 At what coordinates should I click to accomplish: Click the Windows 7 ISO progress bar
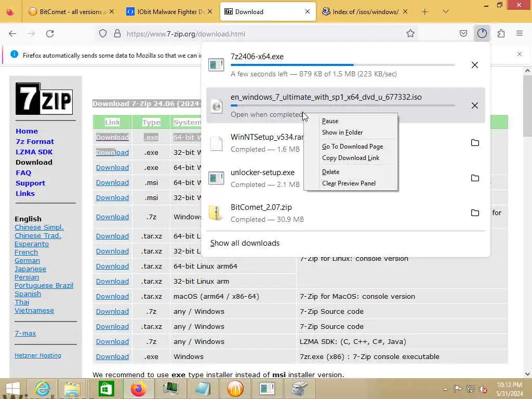[x=343, y=105]
